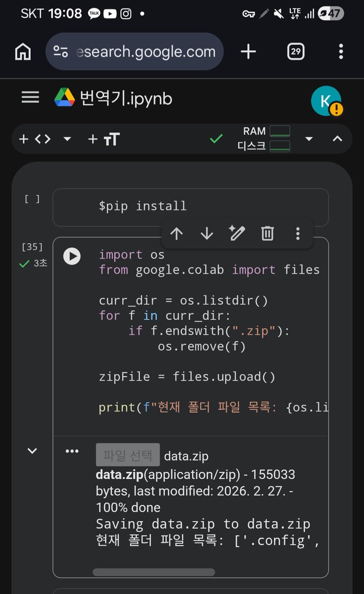The height and width of the screenshot is (594, 364).
Task: Open the browser home page icon
Action: point(23,51)
